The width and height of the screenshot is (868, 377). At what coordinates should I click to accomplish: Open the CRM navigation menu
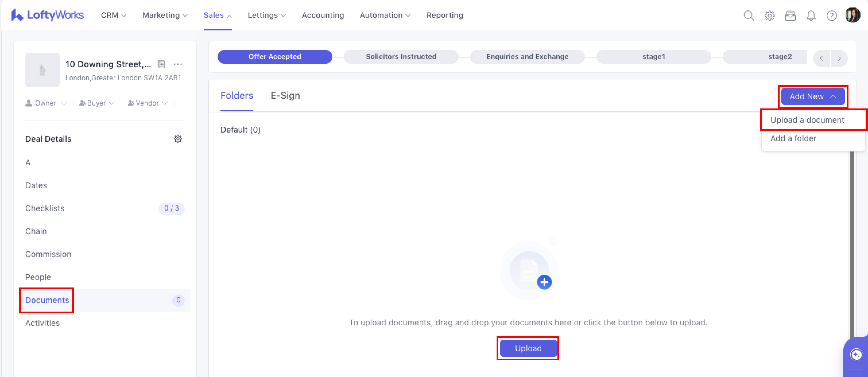point(114,15)
